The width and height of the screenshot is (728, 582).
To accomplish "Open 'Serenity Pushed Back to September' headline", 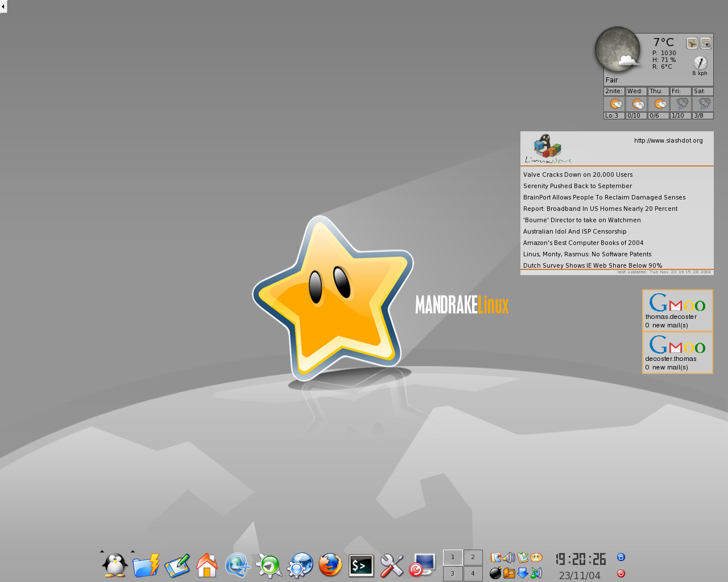I will pos(577,186).
